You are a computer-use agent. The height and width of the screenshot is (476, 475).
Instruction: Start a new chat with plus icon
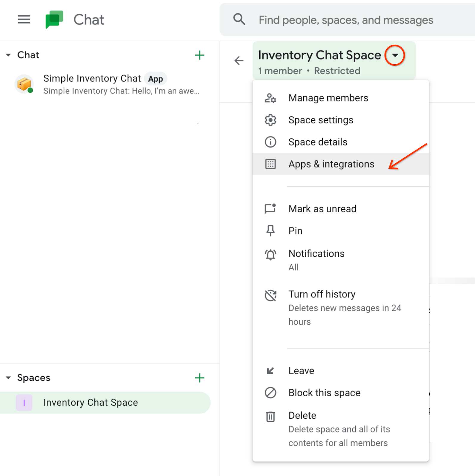(199, 55)
